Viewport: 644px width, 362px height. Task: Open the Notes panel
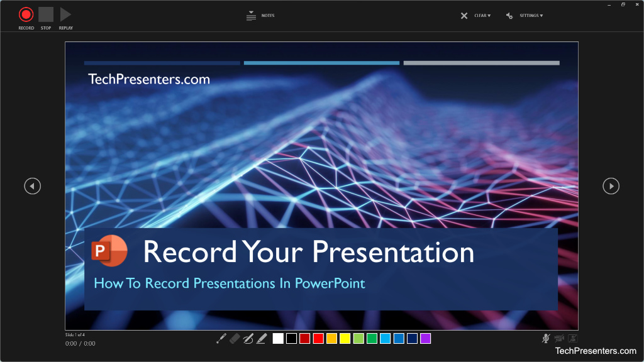(x=260, y=16)
